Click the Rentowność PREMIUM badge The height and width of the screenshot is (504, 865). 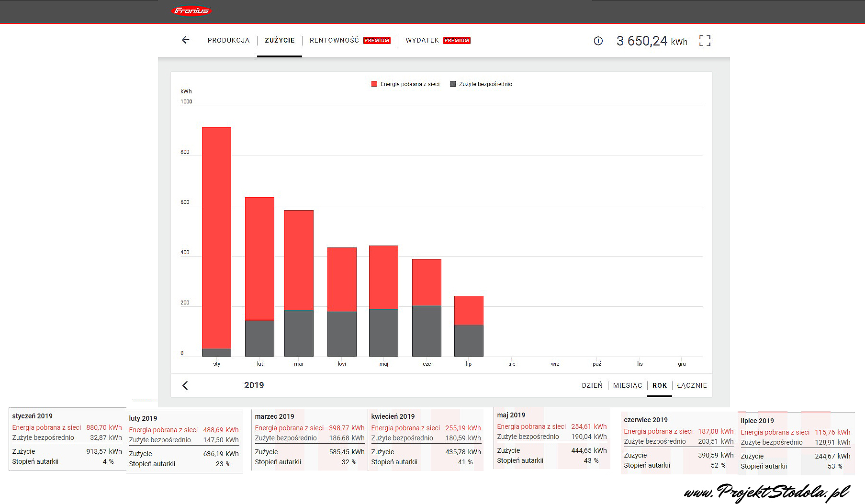(x=377, y=41)
